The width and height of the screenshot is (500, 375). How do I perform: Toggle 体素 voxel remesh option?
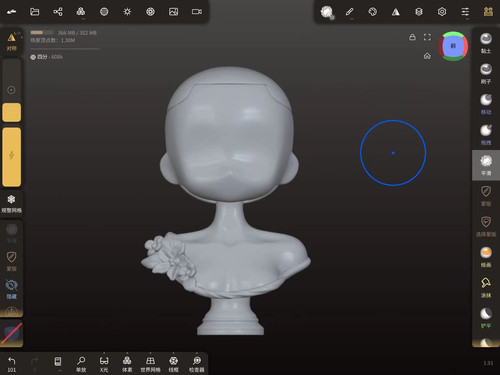pos(127,364)
